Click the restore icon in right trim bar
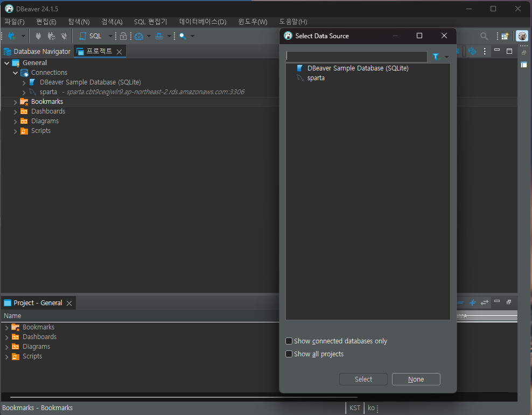This screenshot has height=415, width=532. click(x=524, y=53)
